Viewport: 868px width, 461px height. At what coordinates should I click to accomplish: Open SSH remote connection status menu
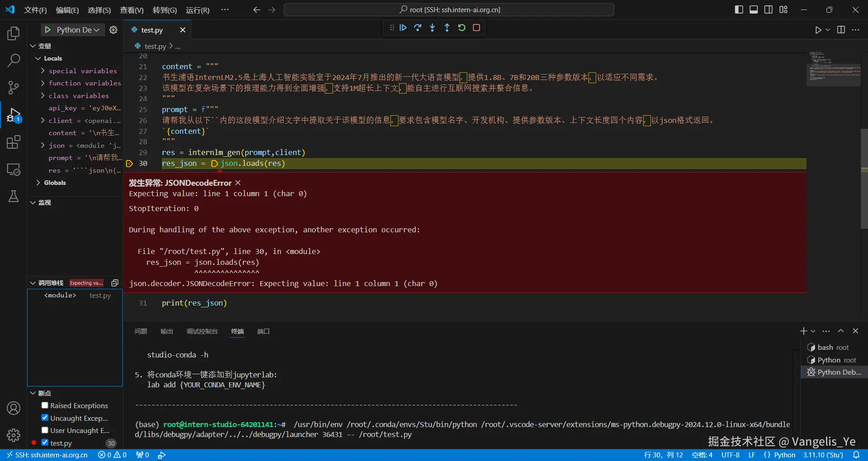tap(47, 455)
